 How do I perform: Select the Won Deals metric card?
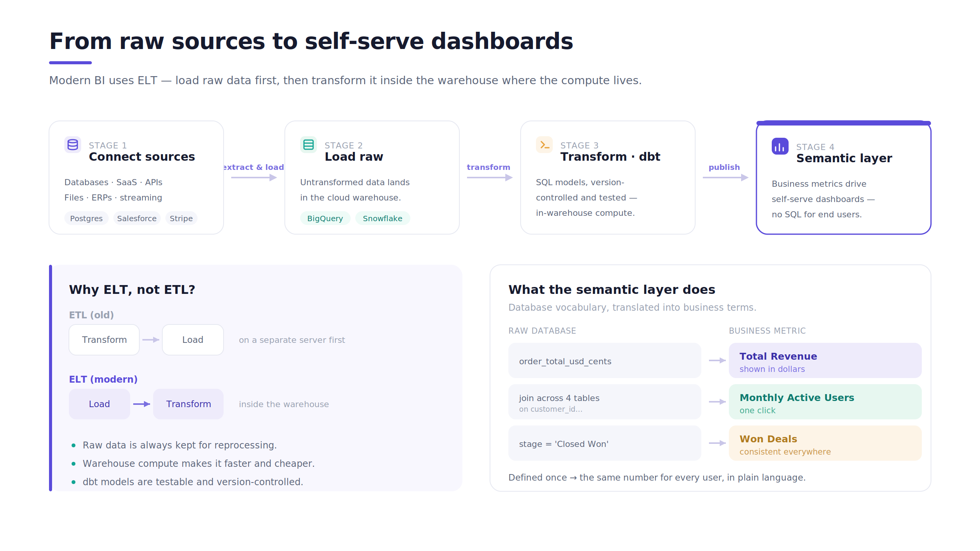[825, 443]
